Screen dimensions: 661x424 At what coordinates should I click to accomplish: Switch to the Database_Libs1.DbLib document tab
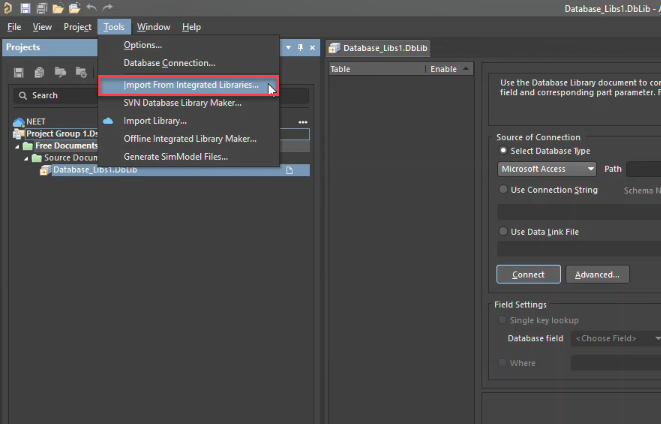pos(378,48)
